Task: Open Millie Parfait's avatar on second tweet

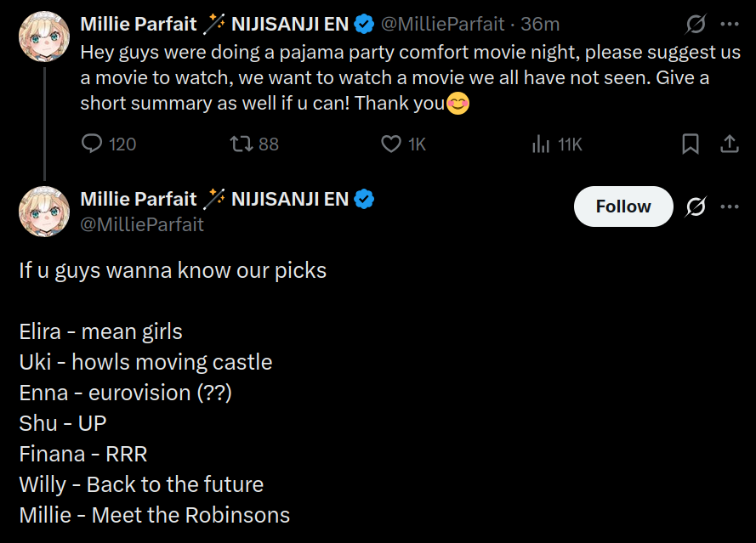Action: (x=43, y=211)
